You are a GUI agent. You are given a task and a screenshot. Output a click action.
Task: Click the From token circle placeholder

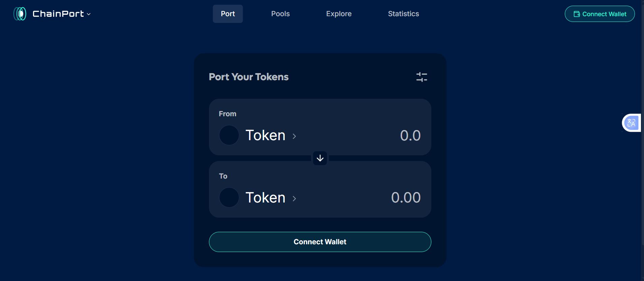[x=228, y=135]
